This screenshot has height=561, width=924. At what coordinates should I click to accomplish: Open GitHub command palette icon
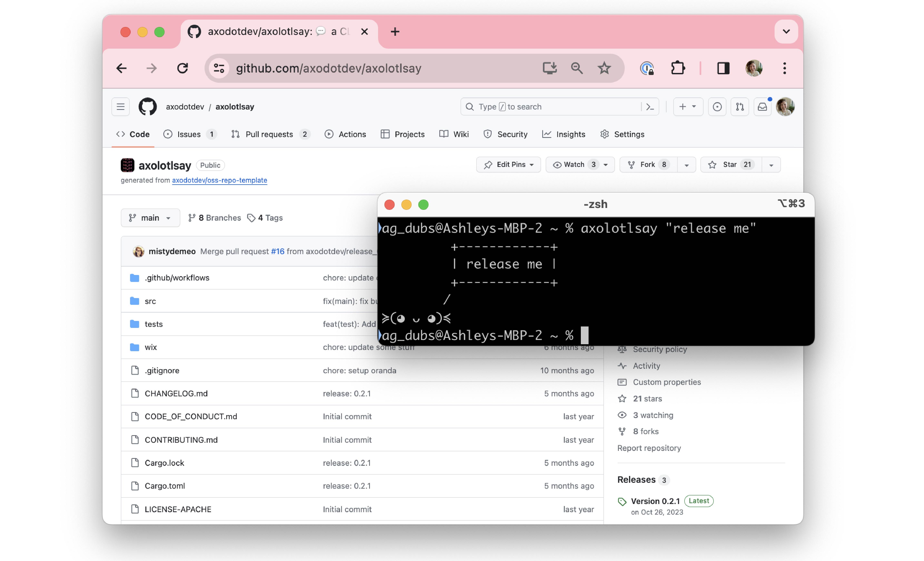[x=650, y=107]
